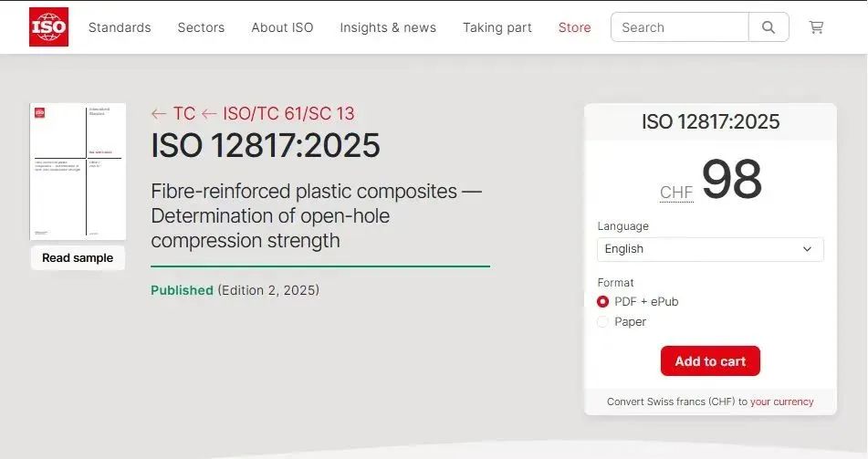
Task: Select the Paper format option
Action: point(602,322)
